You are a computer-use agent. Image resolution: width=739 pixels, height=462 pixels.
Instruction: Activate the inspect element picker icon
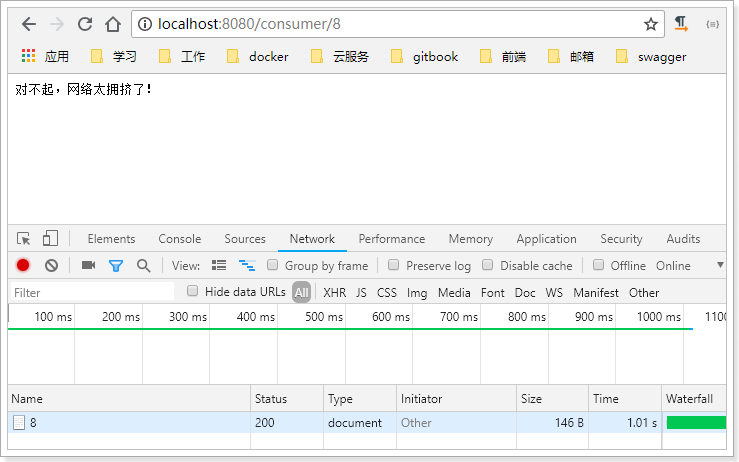(24, 239)
